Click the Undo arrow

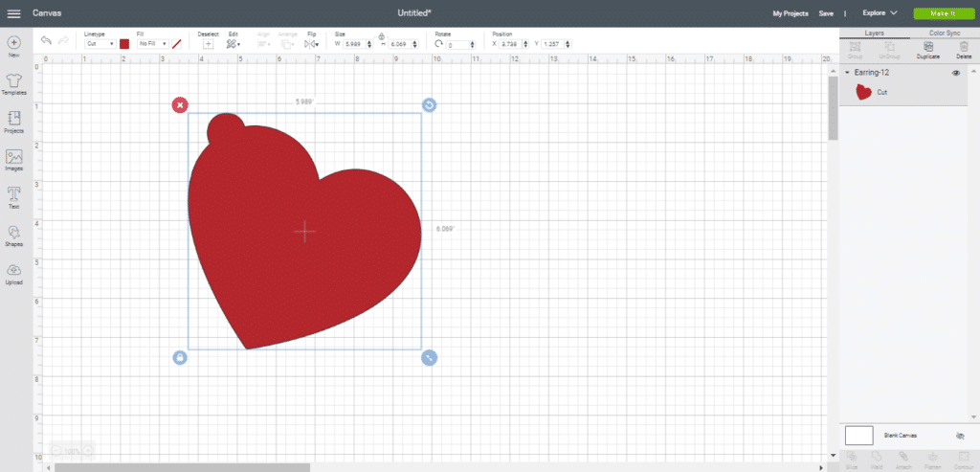(x=46, y=41)
